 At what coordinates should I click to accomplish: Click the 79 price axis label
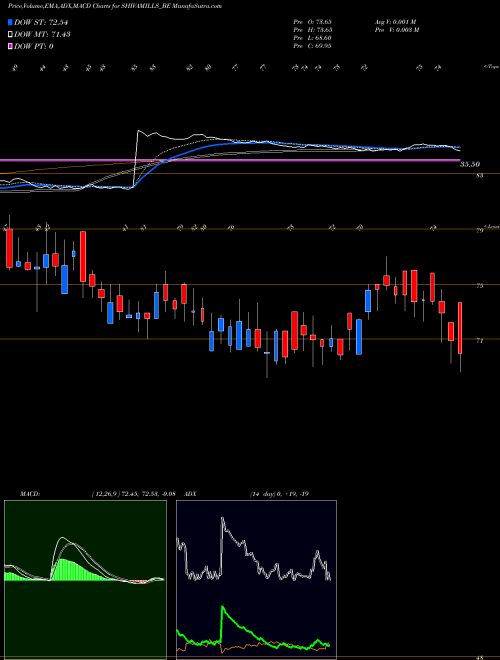(x=479, y=231)
